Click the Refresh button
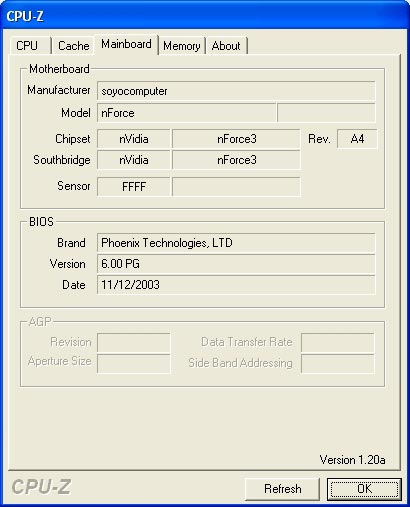The image size is (410, 507). (x=282, y=489)
